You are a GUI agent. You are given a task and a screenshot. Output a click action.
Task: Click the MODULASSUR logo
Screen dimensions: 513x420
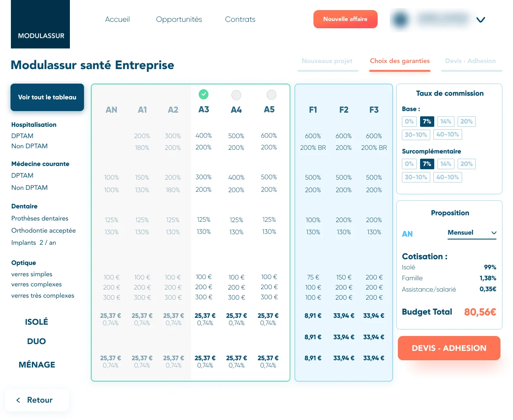[40, 24]
